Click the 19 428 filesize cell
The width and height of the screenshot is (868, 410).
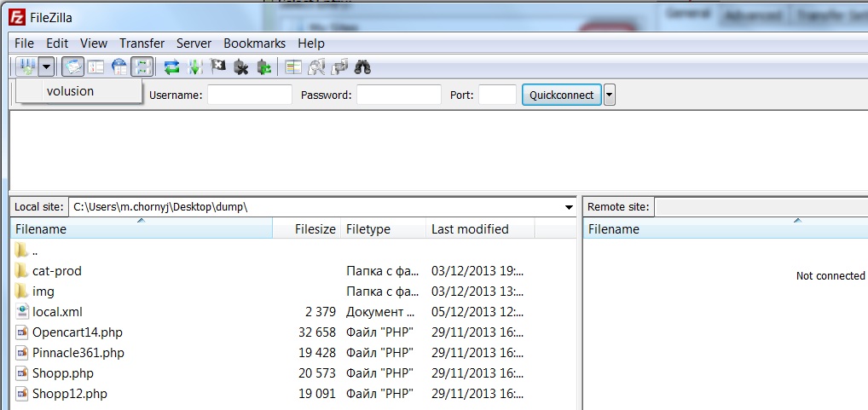(316, 353)
